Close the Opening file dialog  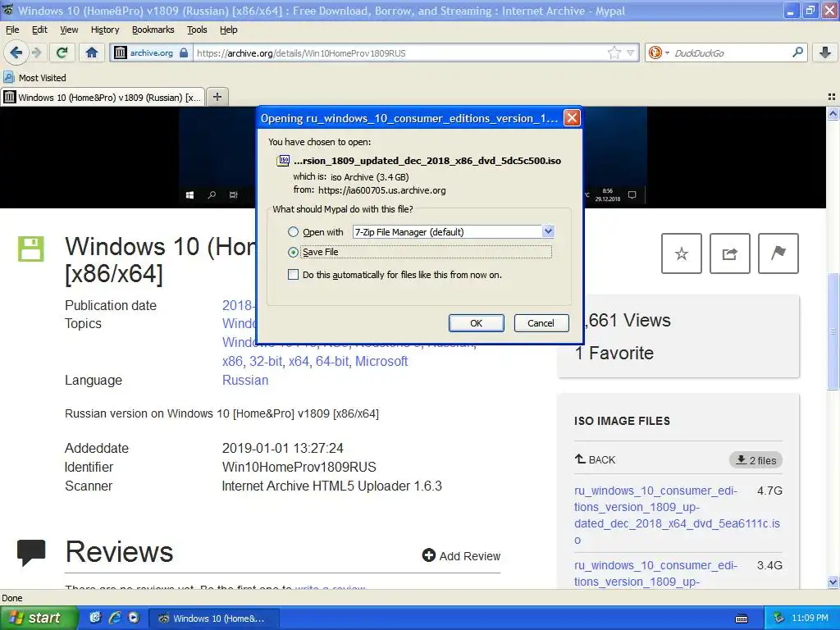pyautogui.click(x=572, y=118)
